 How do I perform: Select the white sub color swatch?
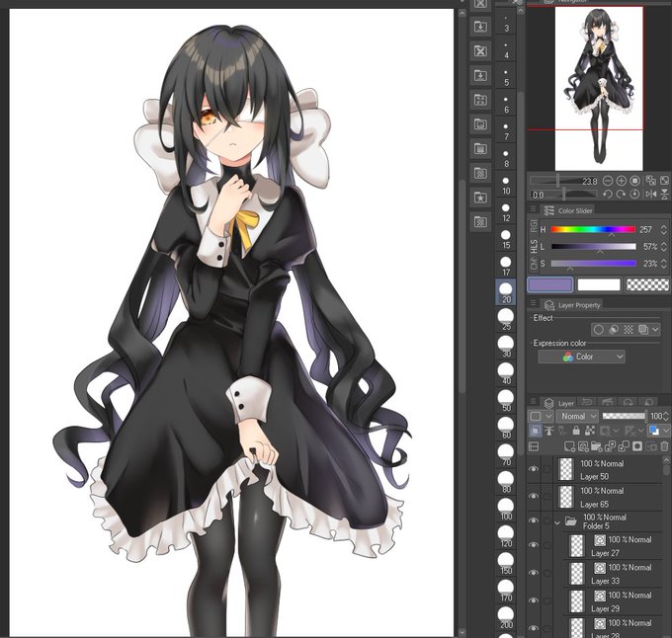[599, 284]
